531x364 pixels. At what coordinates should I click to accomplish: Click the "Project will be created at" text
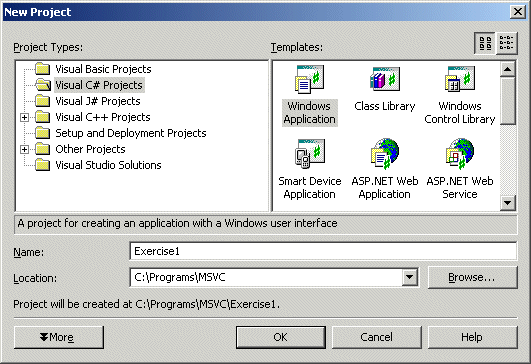pyautogui.click(x=147, y=304)
